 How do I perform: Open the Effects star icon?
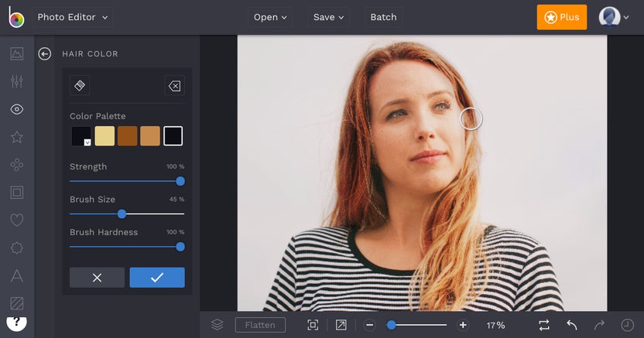(17, 137)
